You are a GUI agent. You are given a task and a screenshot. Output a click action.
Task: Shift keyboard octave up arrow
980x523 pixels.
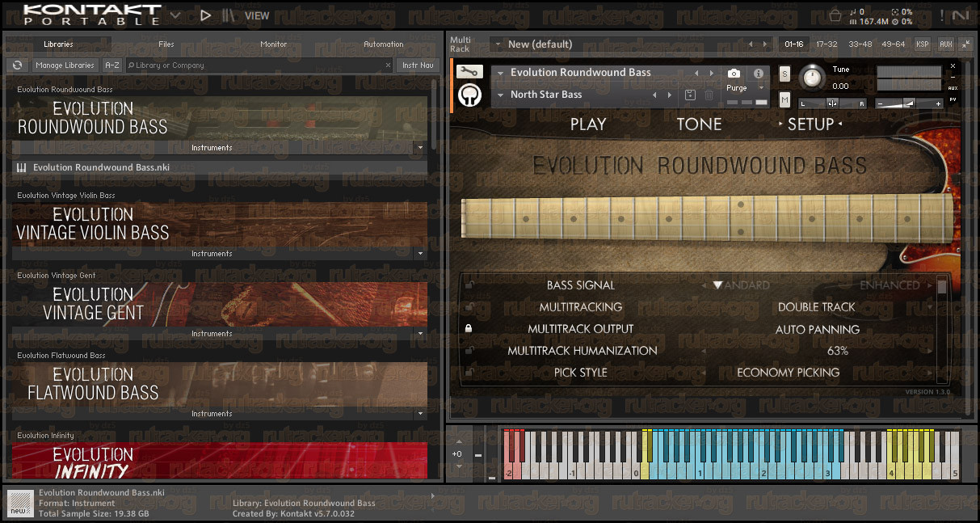pos(460,441)
